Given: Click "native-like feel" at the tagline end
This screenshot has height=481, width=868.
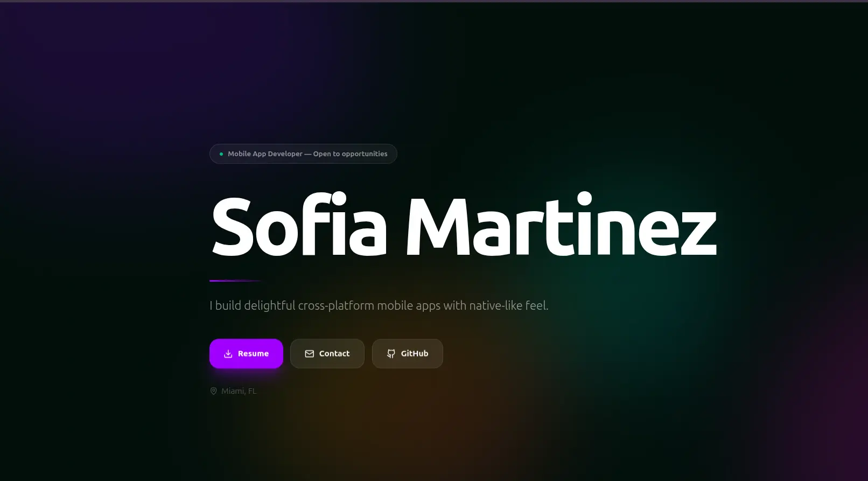Looking at the screenshot, I should tap(508, 306).
